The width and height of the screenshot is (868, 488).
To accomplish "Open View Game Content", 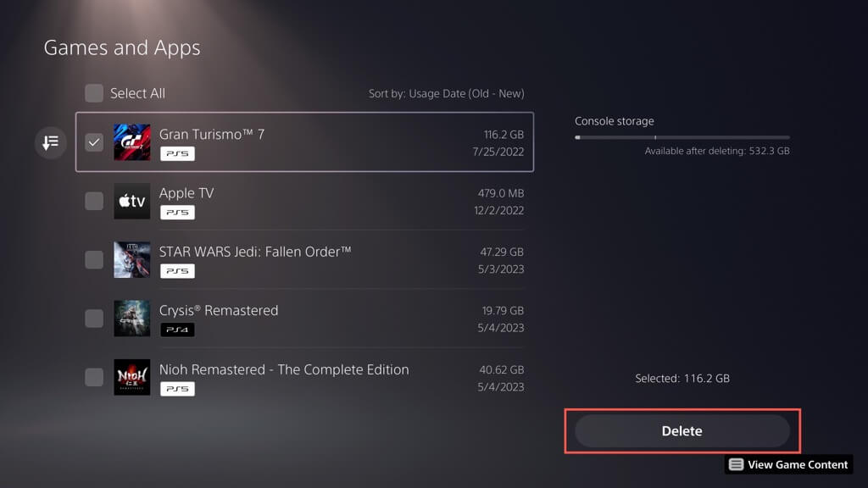I will point(797,464).
